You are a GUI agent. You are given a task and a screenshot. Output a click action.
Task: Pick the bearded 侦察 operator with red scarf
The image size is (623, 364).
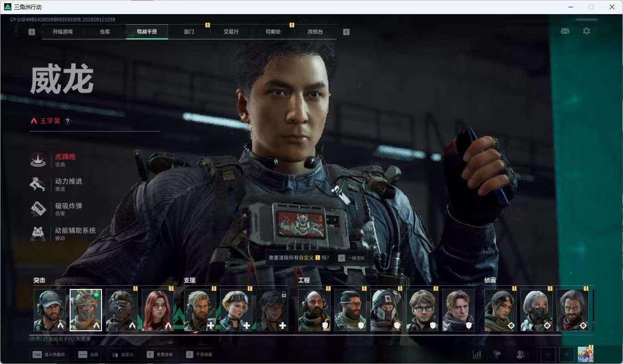click(x=572, y=310)
